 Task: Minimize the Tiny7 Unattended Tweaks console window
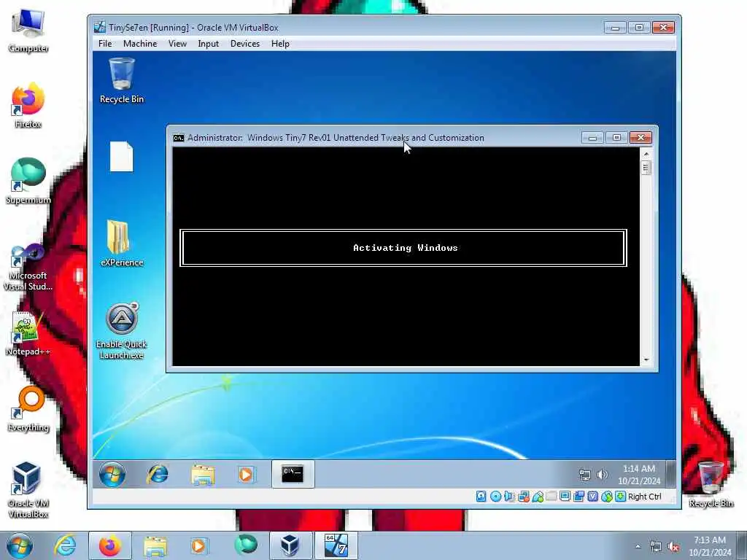point(592,138)
